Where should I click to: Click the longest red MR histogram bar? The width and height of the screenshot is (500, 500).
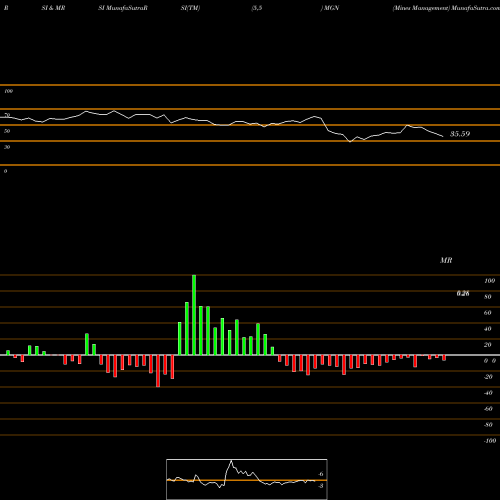pyautogui.click(x=158, y=371)
